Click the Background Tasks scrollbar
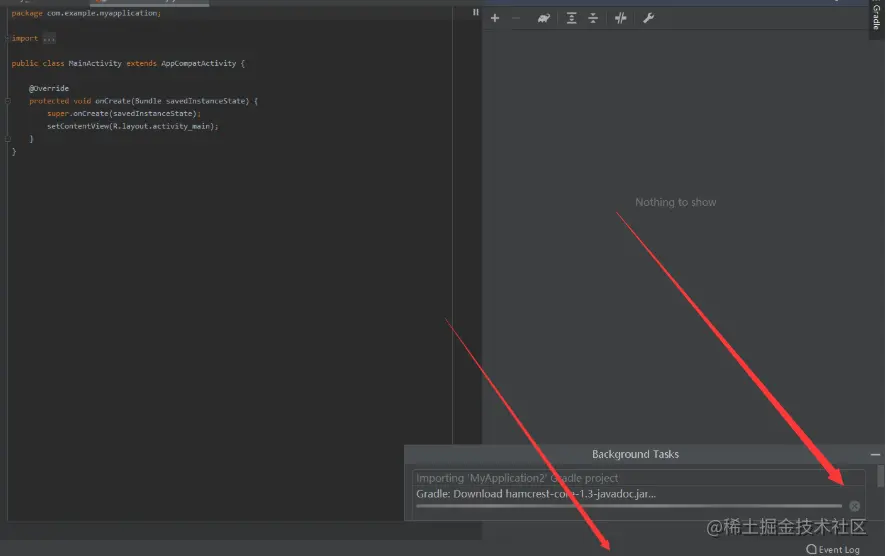The height and width of the screenshot is (556, 886). pyautogui.click(x=880, y=476)
